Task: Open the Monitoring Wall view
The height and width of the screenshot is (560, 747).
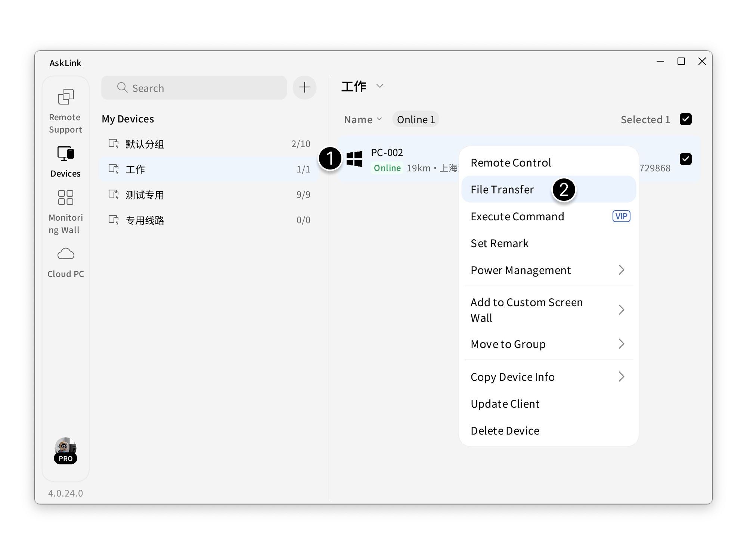Action: coord(65,211)
